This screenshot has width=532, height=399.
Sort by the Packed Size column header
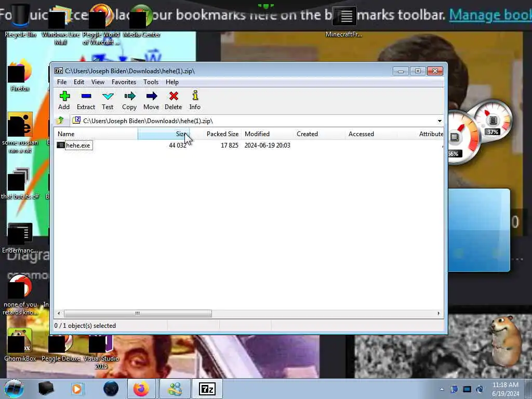216,134
